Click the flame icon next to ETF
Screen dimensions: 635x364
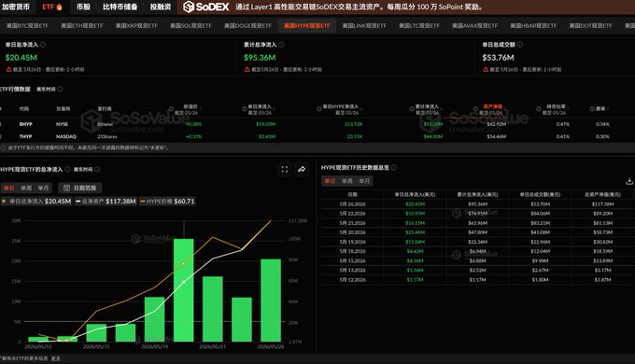coord(59,7)
